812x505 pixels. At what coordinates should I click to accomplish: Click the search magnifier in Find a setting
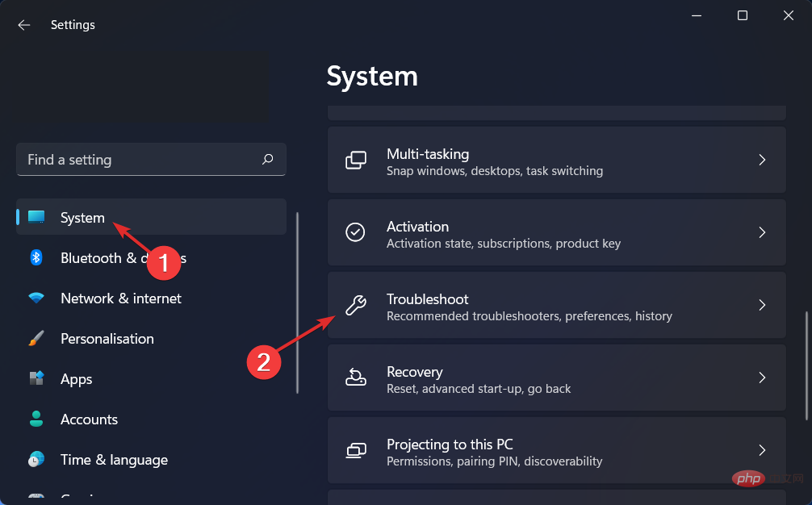pyautogui.click(x=267, y=159)
